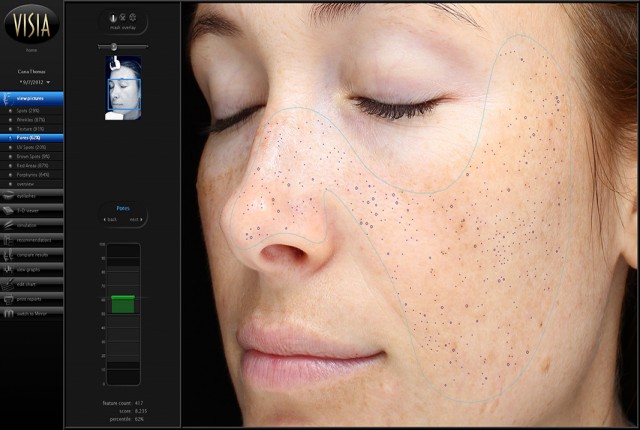This screenshot has width=640, height=430.
Task: Open the view graphs module
Action: click(9, 269)
